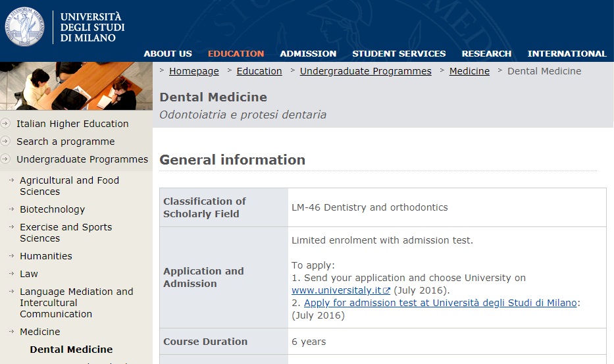
Task: Go to Education in the breadcrumb
Action: tap(259, 71)
